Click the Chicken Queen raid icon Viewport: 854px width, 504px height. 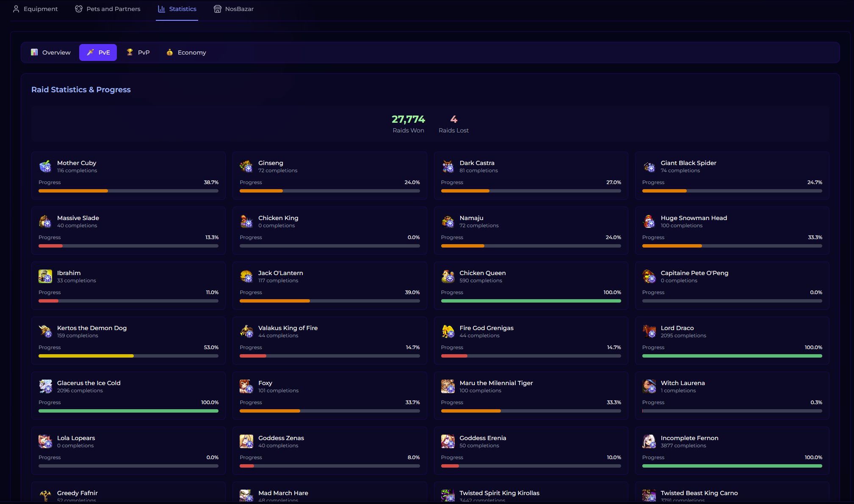click(x=448, y=276)
